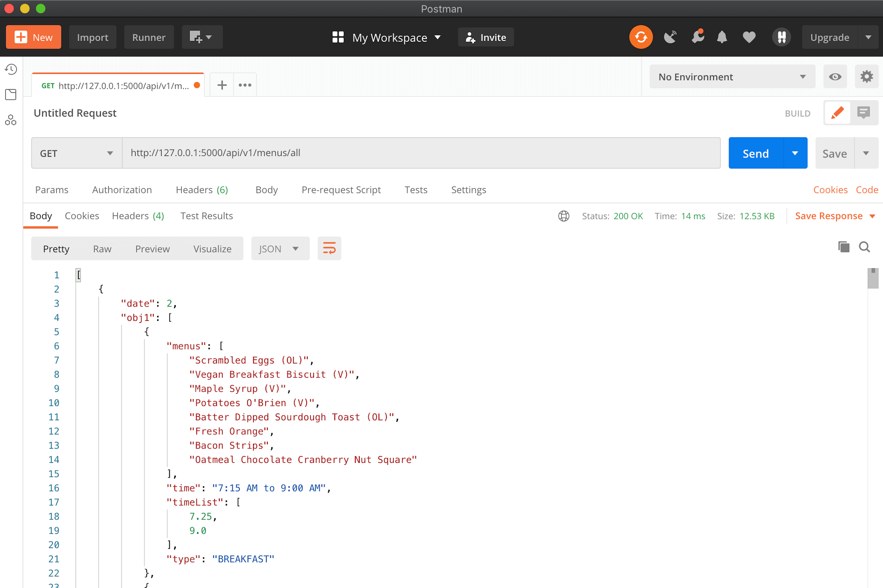Click the request URL input field
The height and width of the screenshot is (588, 883).
pyautogui.click(x=421, y=153)
